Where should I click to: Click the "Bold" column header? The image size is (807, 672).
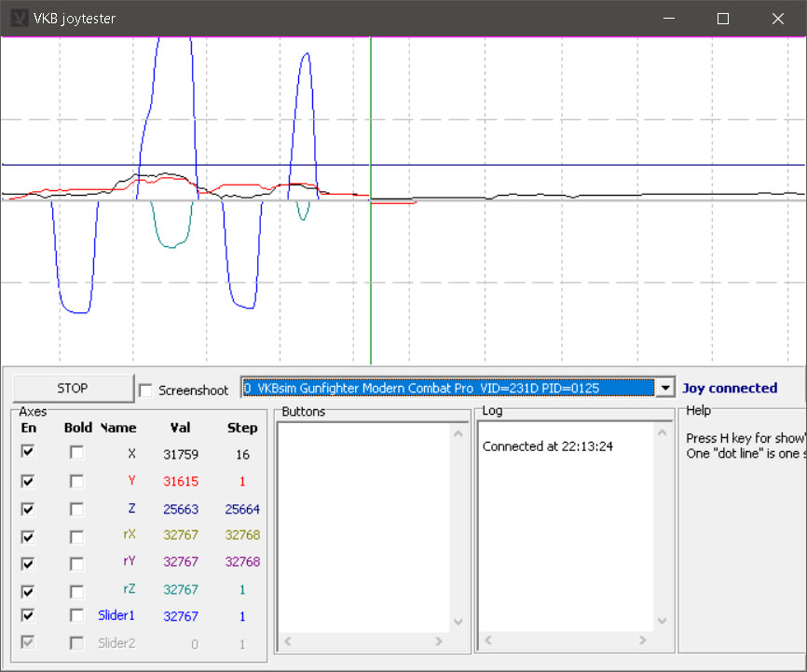pyautogui.click(x=78, y=428)
